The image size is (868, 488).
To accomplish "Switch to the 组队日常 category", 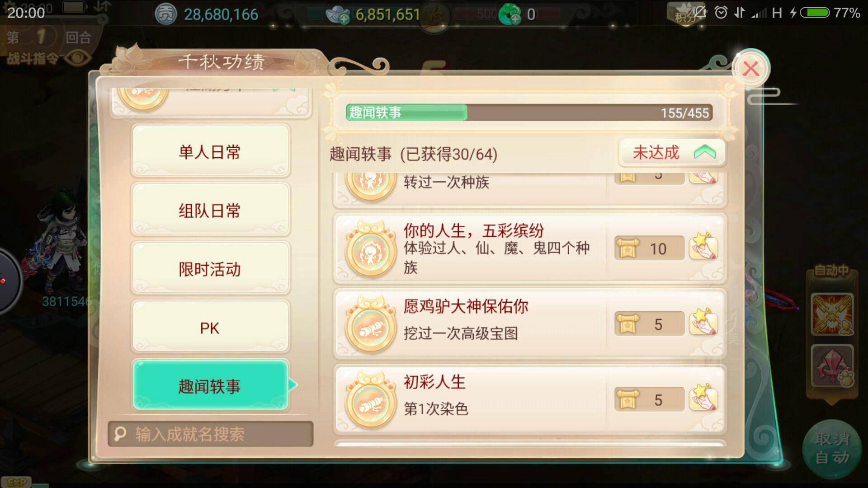I will point(210,210).
